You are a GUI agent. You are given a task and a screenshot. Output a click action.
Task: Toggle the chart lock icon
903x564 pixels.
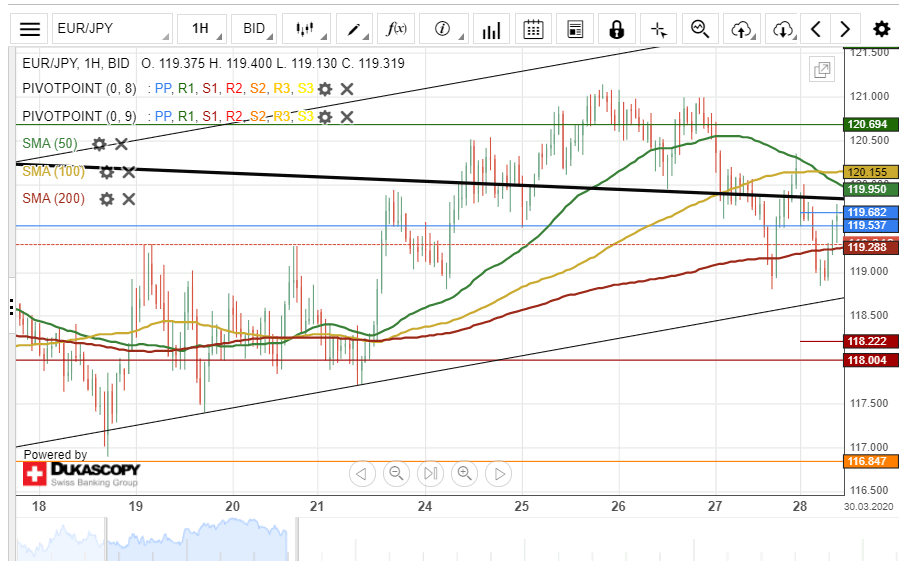(x=616, y=29)
